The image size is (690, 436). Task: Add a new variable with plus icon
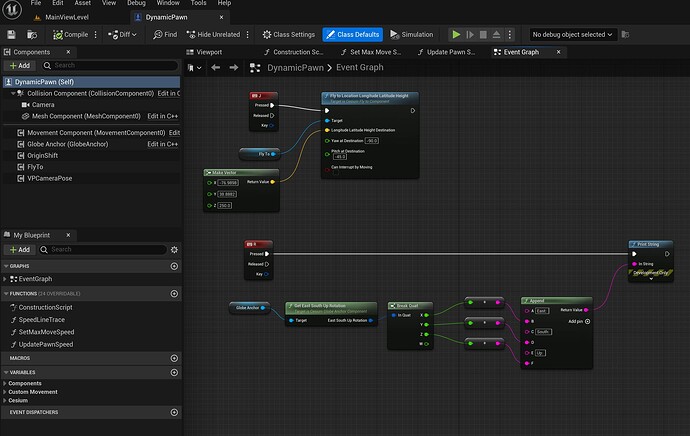coord(175,370)
